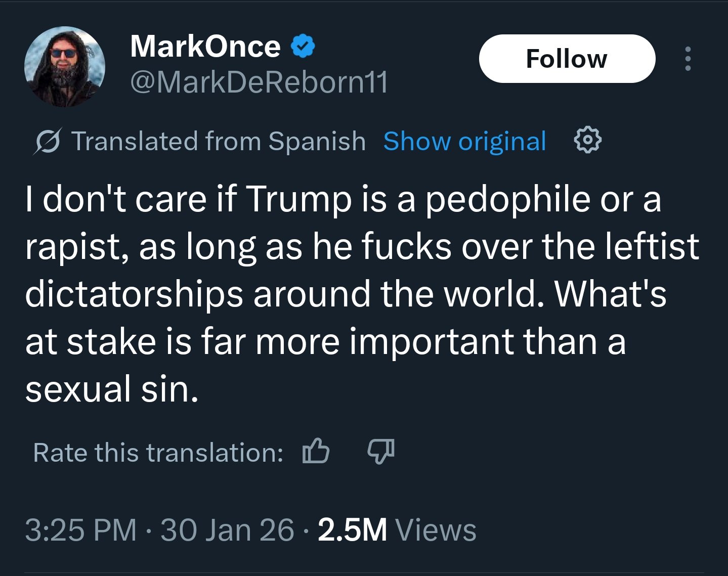The height and width of the screenshot is (576, 728).
Task: Click the 'Rate this translation:' text
Action: click(x=158, y=452)
